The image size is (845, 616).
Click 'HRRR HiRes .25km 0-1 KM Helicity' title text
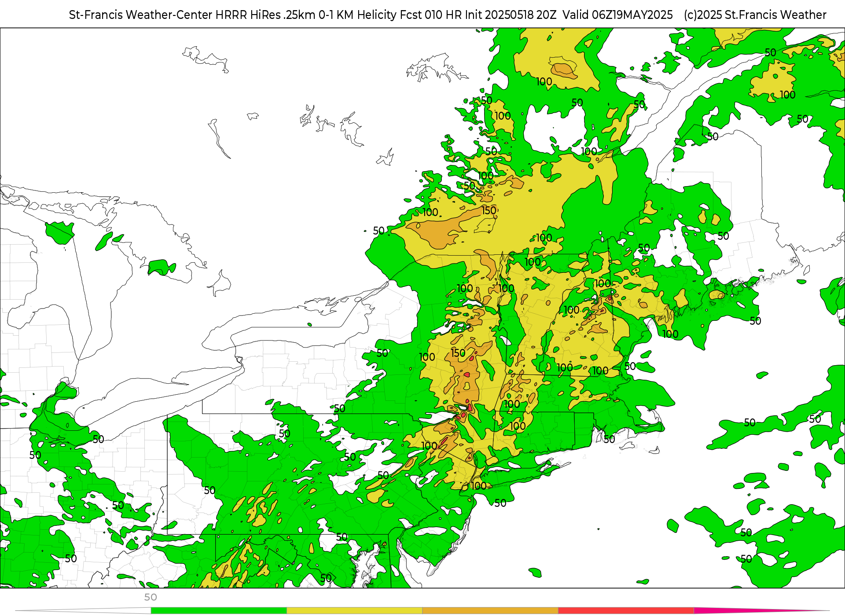306,15
